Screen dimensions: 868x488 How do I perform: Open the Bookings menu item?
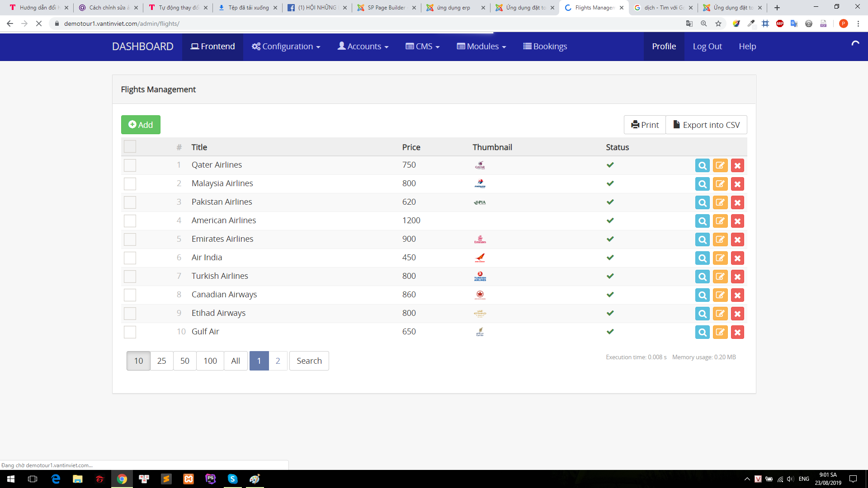tap(545, 47)
